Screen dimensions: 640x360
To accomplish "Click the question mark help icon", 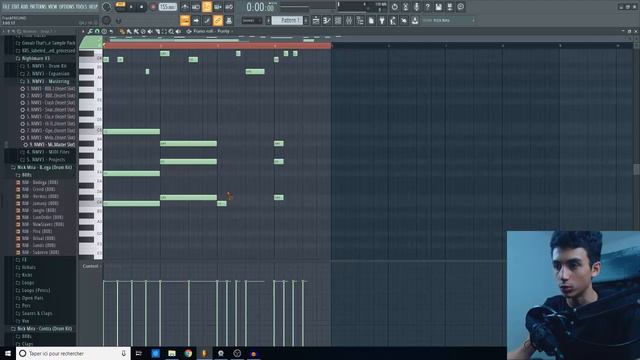I will tap(428, 7).
